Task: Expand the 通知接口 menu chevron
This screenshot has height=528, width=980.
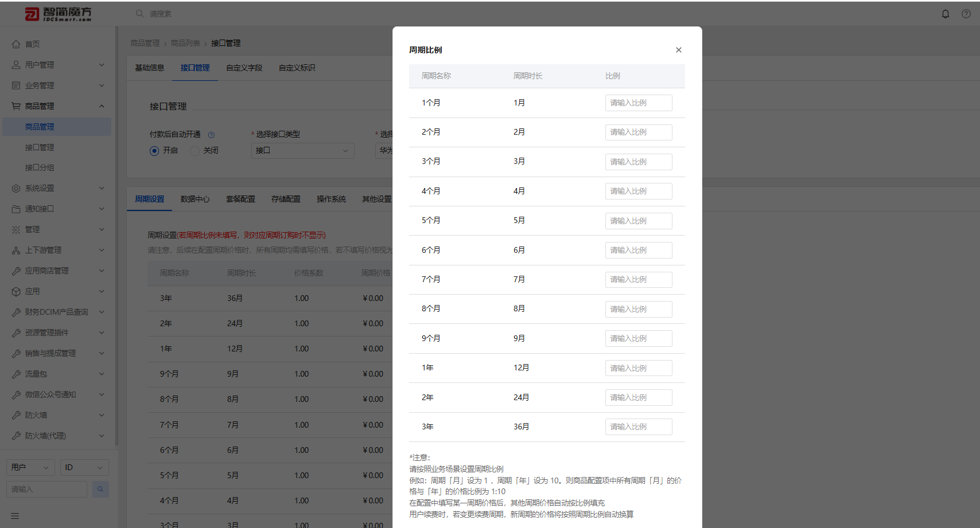Action: tap(102, 209)
